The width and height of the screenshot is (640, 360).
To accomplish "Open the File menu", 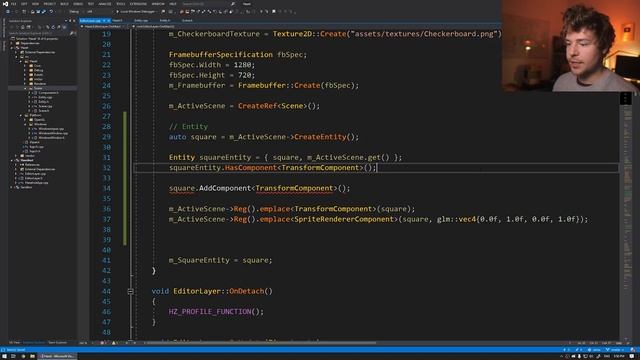I will (x=13, y=4).
